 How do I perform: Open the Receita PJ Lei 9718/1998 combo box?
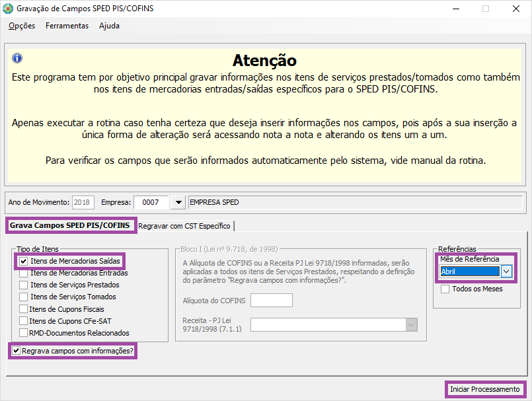point(334,325)
